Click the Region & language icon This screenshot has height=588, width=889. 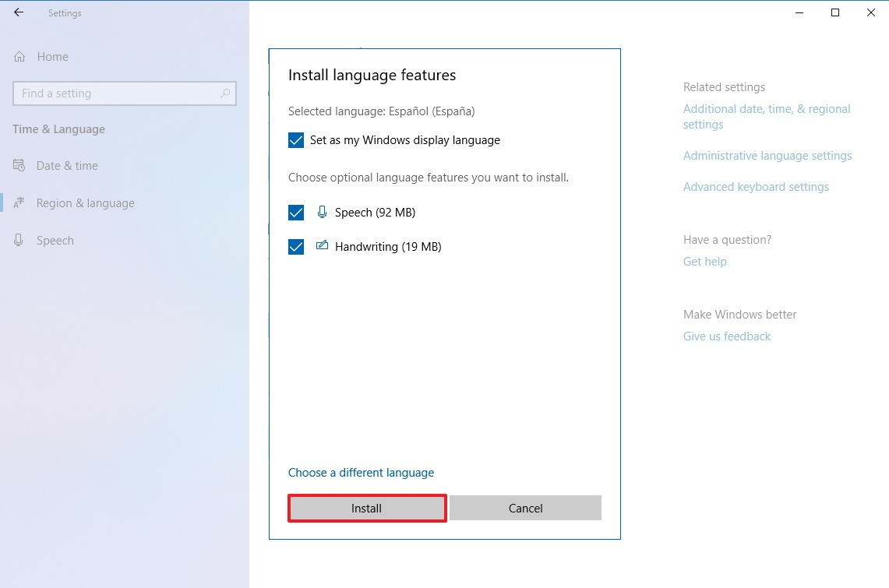click(x=19, y=202)
